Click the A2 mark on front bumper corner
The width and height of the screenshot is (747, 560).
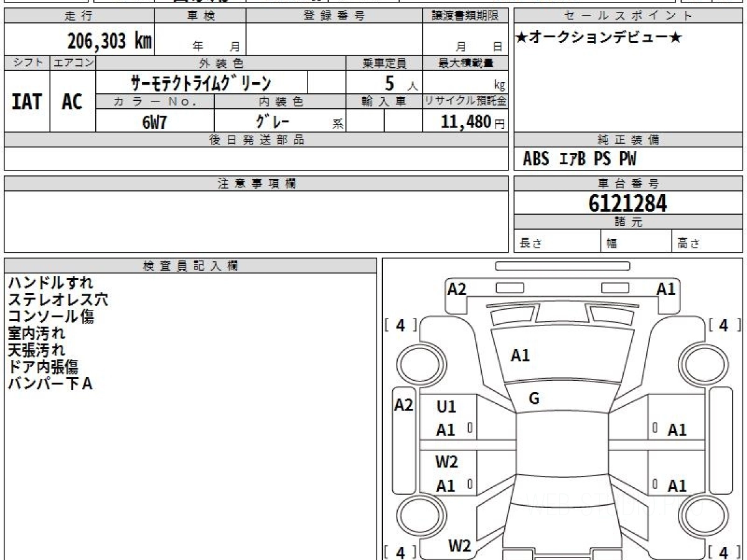point(457,288)
